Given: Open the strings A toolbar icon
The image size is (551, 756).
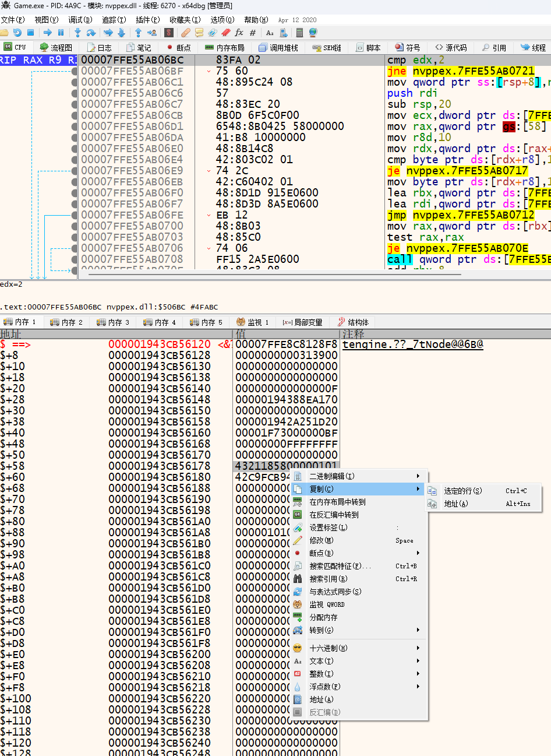Looking at the screenshot, I should coord(270,33).
